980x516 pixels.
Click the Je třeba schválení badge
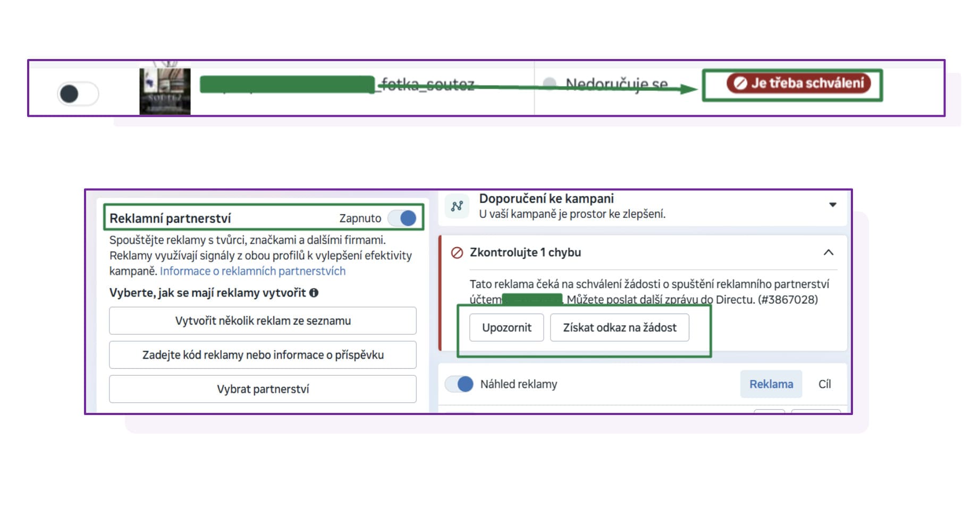(x=799, y=83)
